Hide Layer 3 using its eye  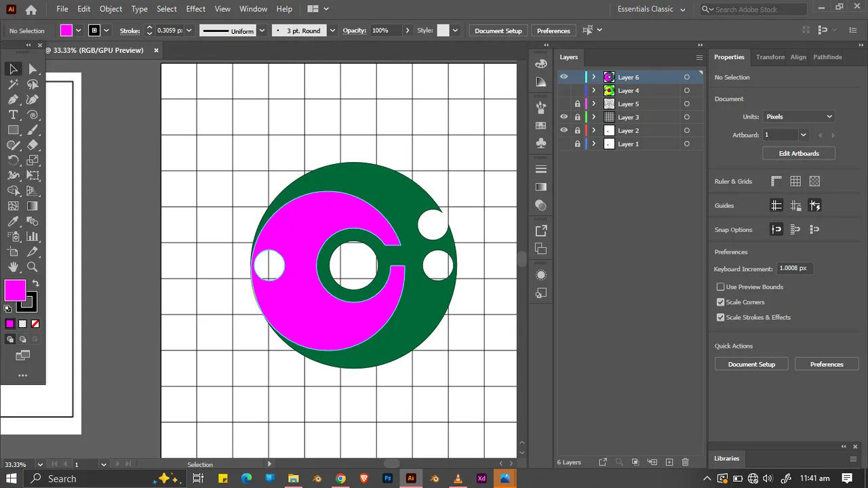564,117
